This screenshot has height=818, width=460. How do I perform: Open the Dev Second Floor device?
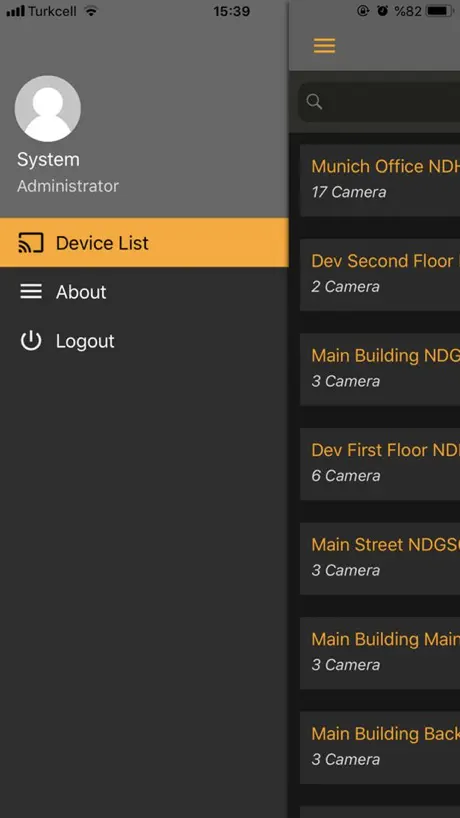click(x=380, y=275)
